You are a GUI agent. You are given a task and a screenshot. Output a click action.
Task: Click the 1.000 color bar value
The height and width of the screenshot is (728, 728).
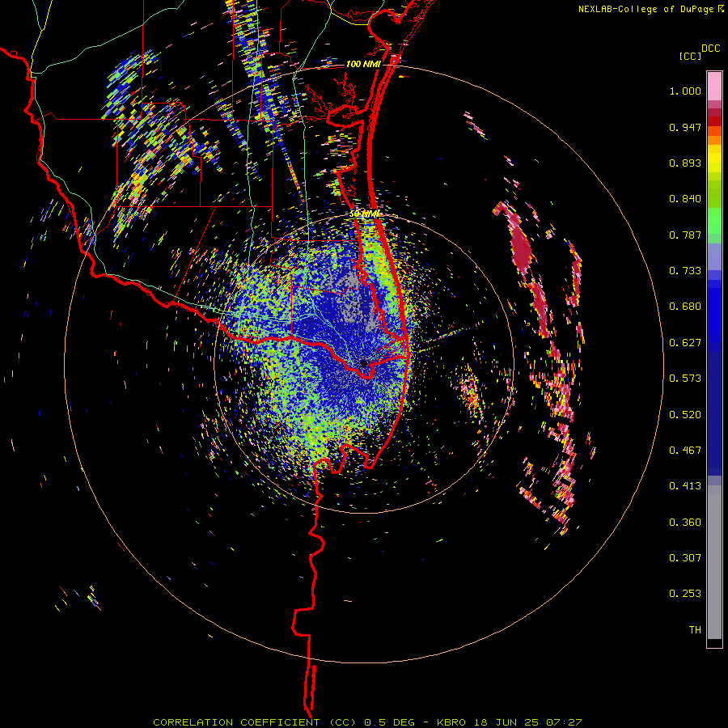[685, 91]
